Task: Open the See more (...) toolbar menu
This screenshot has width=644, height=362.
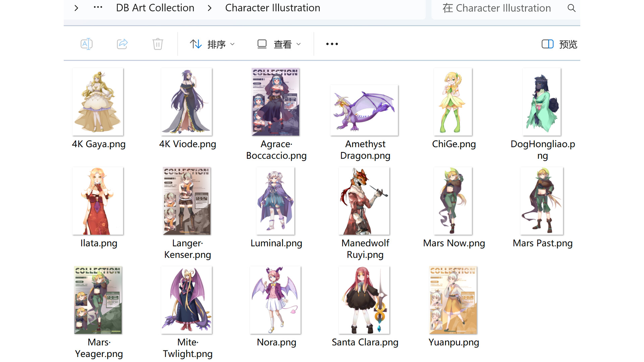Action: coord(332,44)
